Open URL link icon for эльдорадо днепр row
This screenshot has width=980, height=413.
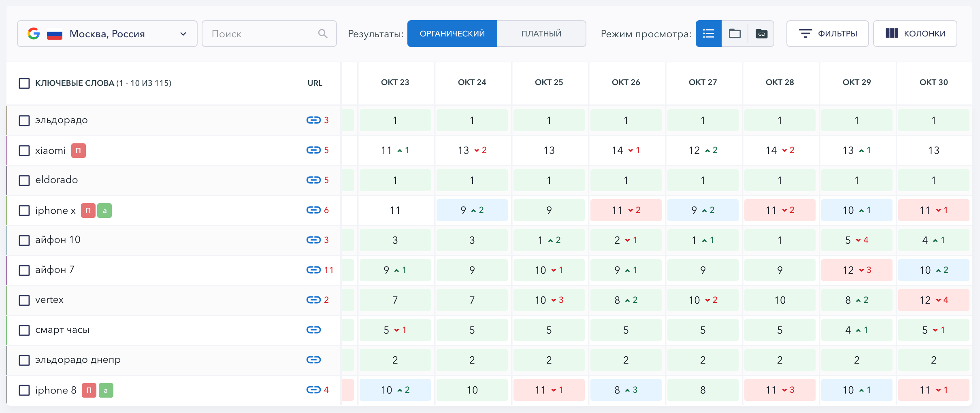coord(313,360)
